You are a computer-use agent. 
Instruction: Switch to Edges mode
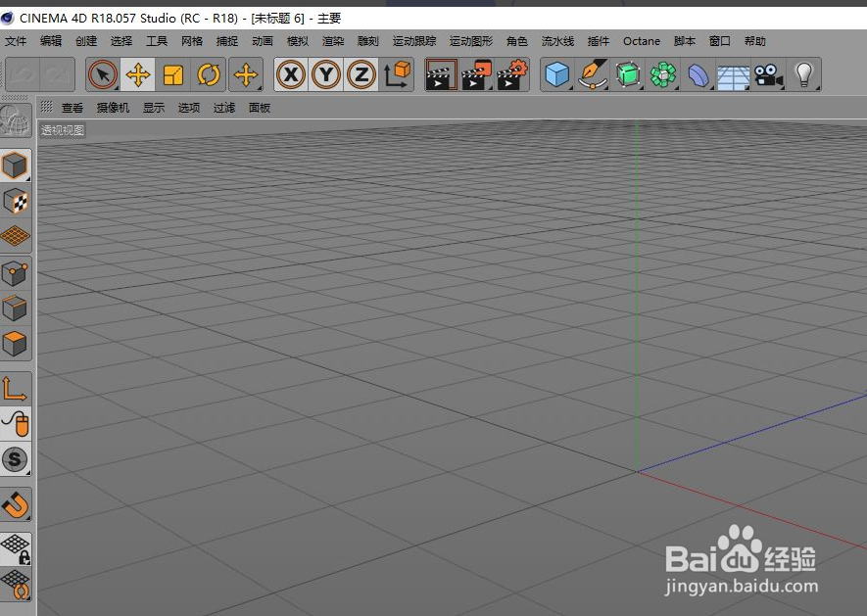16,308
